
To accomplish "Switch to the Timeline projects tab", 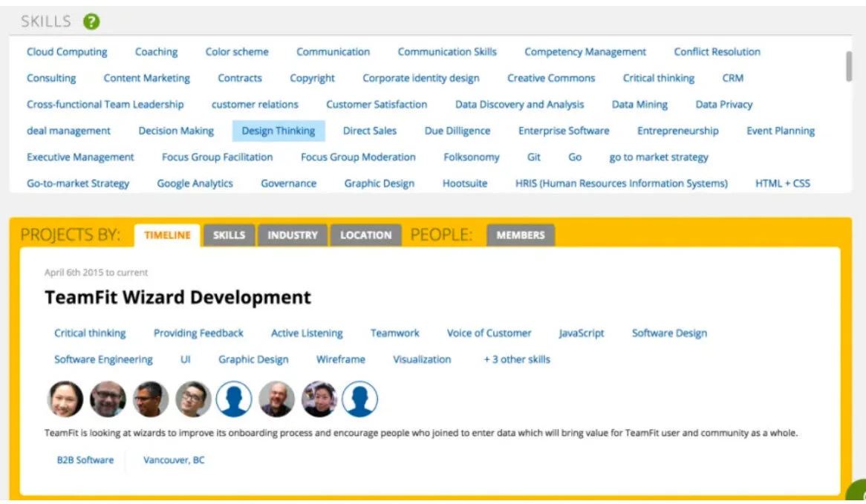I will (x=167, y=235).
